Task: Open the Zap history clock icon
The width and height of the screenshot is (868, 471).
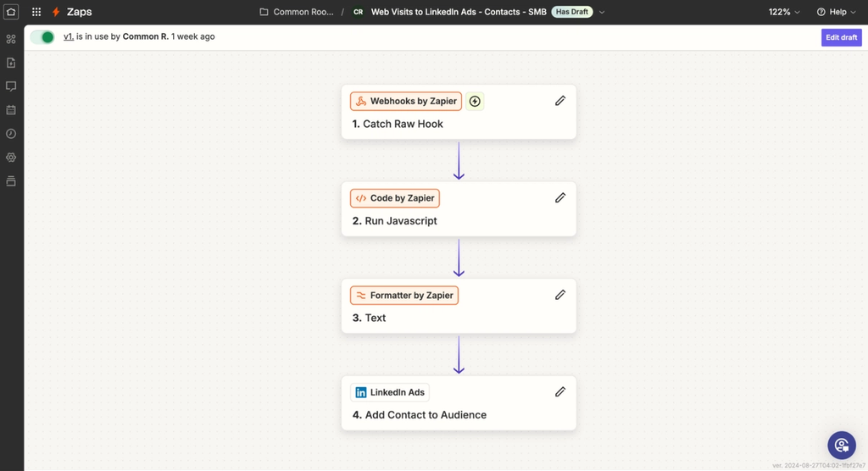Action: [x=10, y=133]
